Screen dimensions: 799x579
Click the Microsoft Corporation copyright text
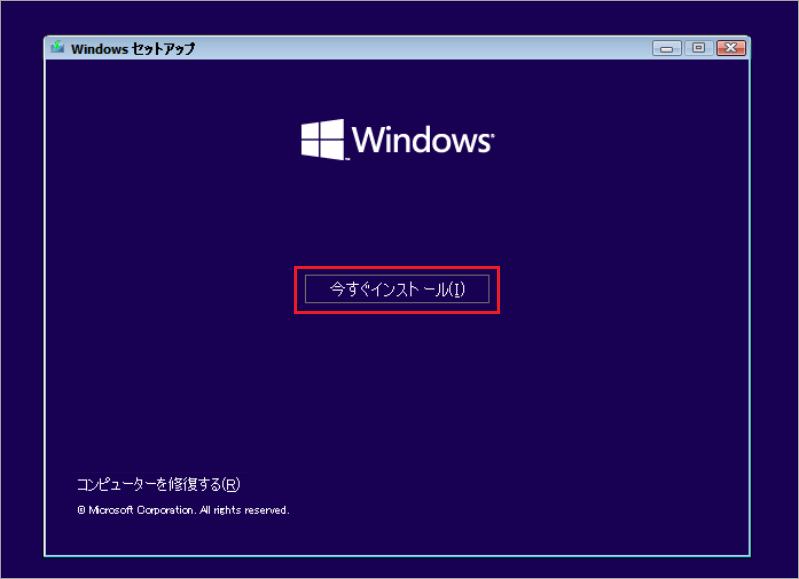pyautogui.click(x=183, y=510)
